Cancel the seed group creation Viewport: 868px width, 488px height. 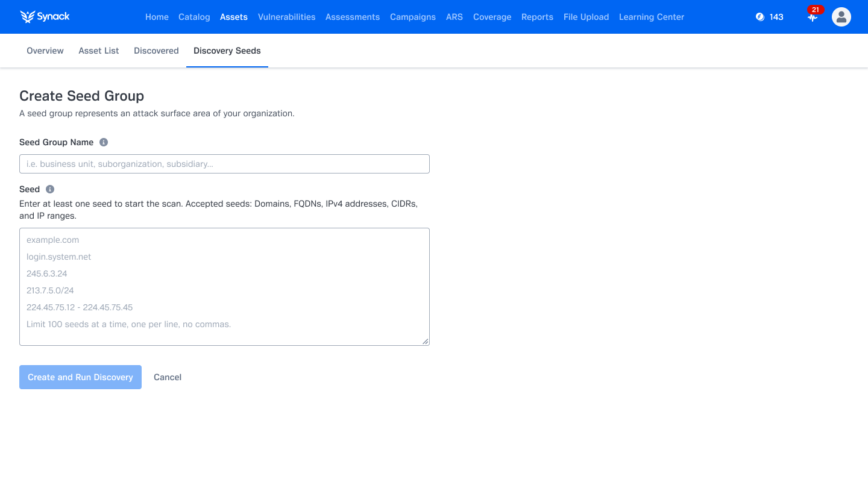[x=168, y=377]
